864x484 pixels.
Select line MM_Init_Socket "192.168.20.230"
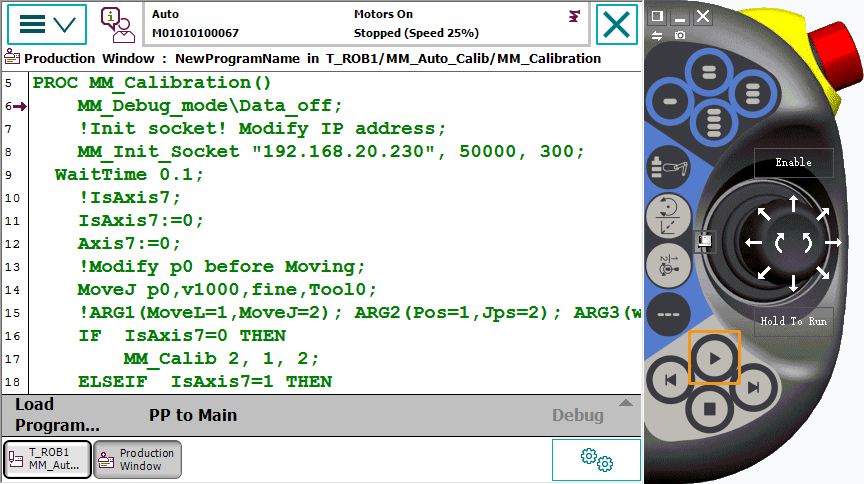[331, 152]
